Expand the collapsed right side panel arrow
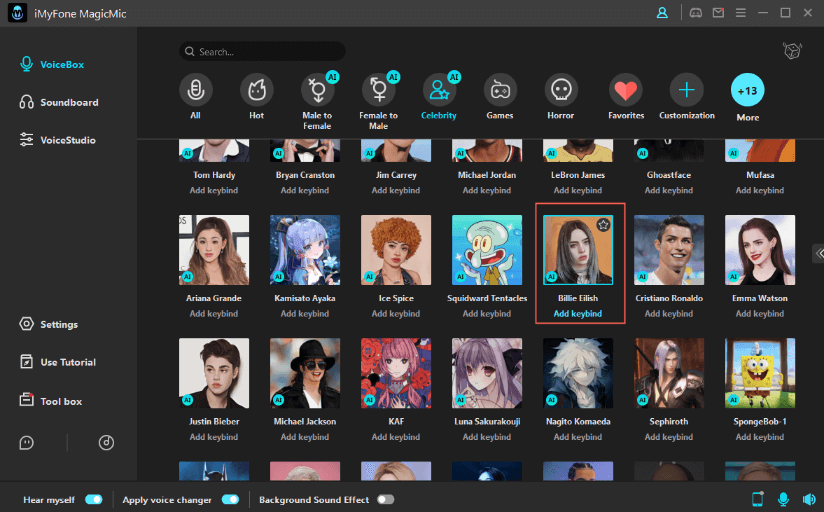Screen dimensions: 824x512 818,253
